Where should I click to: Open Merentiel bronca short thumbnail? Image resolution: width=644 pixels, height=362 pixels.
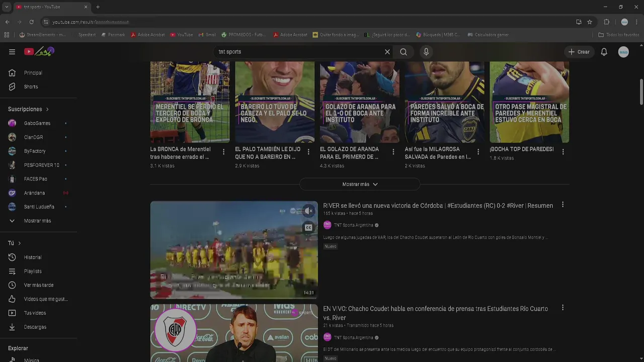(190, 102)
